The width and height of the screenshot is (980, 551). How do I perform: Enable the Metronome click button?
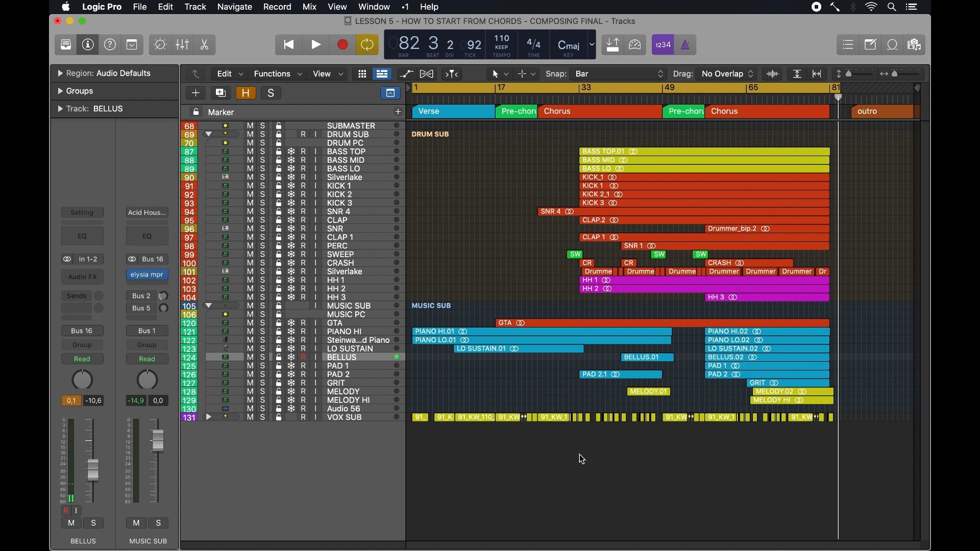pos(686,45)
